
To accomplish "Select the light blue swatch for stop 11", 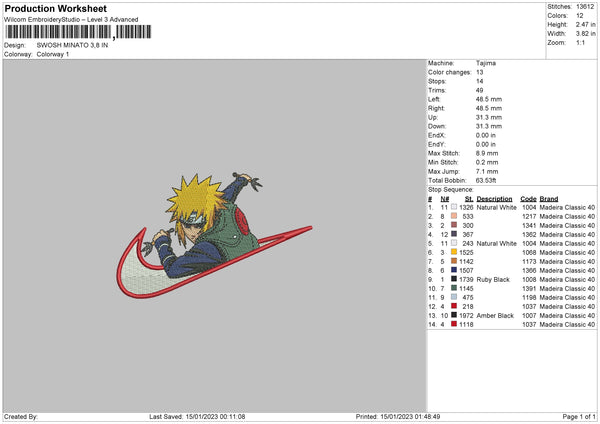I will (x=454, y=297).
